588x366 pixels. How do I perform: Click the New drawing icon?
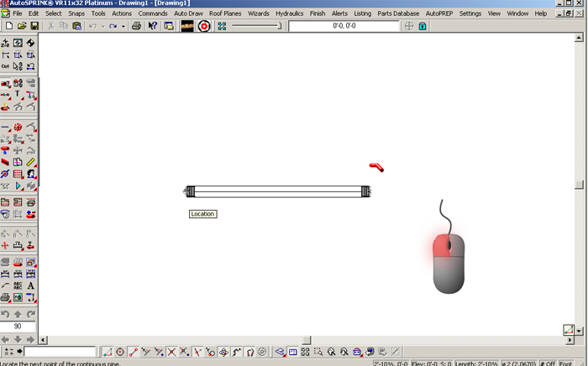click(x=8, y=26)
